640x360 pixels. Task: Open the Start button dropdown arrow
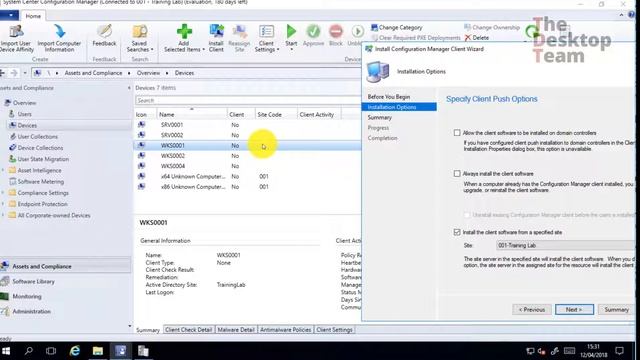click(x=291, y=49)
